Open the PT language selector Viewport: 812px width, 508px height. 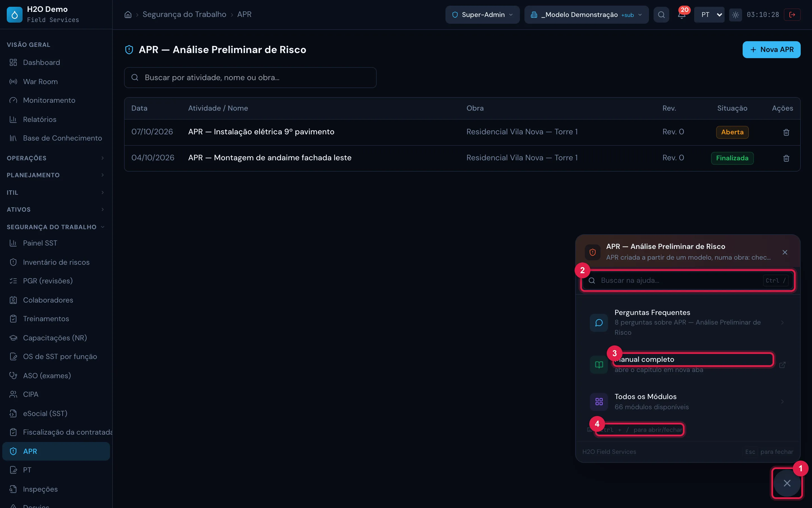tap(709, 15)
